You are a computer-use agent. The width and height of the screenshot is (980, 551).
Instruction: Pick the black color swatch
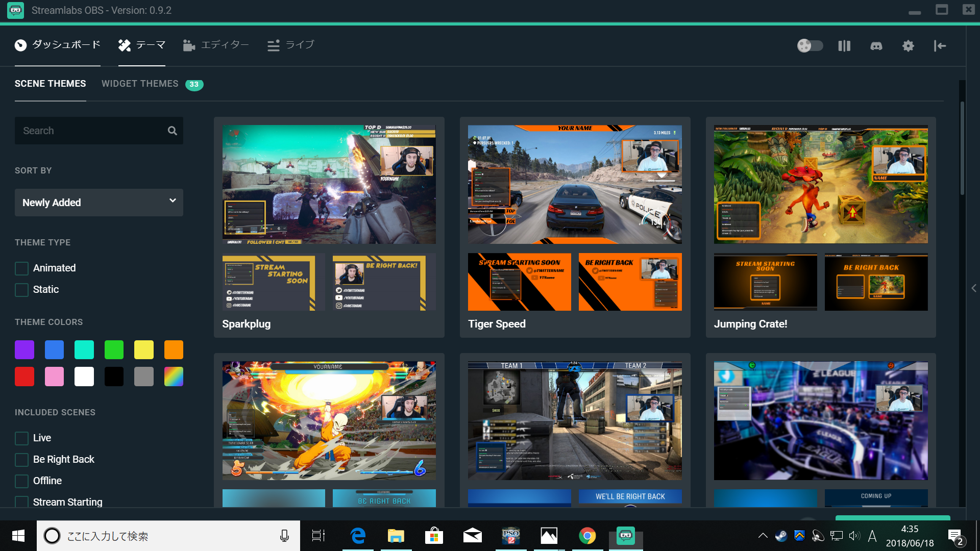(114, 377)
